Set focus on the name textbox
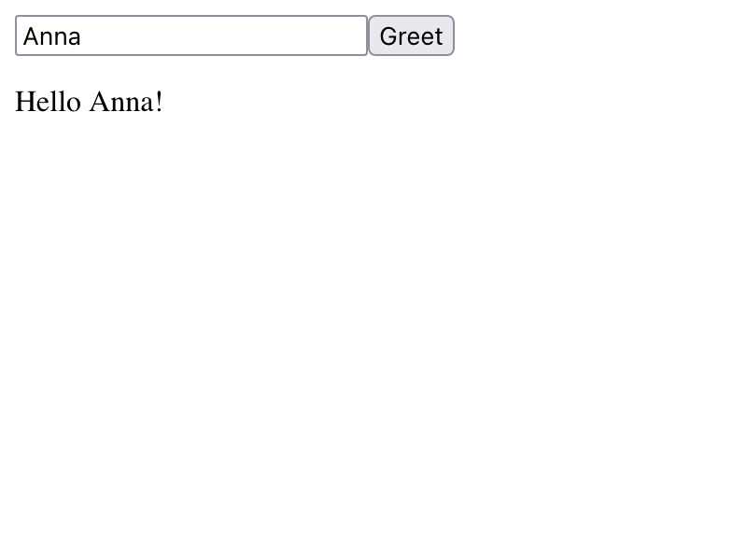Image resolution: width=747 pixels, height=560 pixels. point(191,35)
